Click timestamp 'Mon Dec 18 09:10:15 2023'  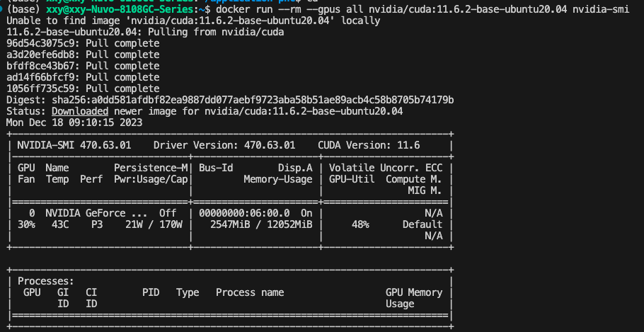click(x=74, y=122)
